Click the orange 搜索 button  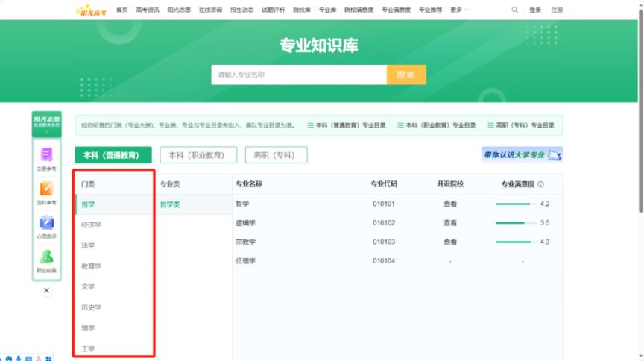(406, 75)
